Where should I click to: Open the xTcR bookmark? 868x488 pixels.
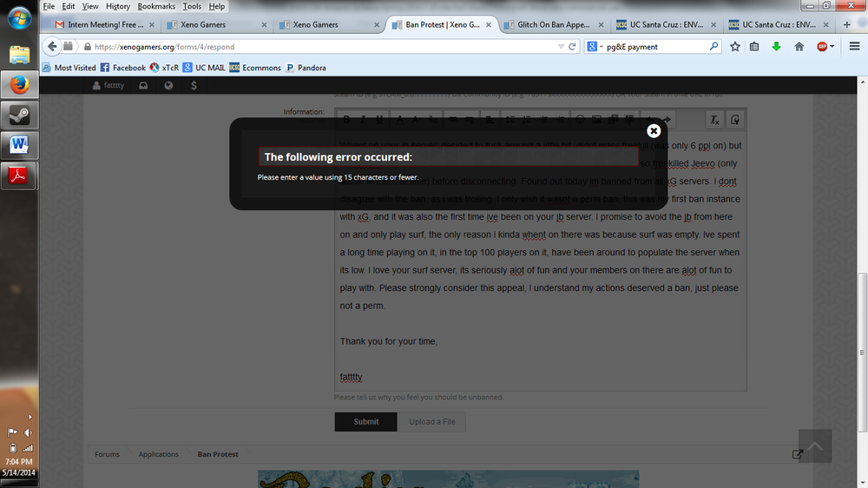[x=164, y=68]
